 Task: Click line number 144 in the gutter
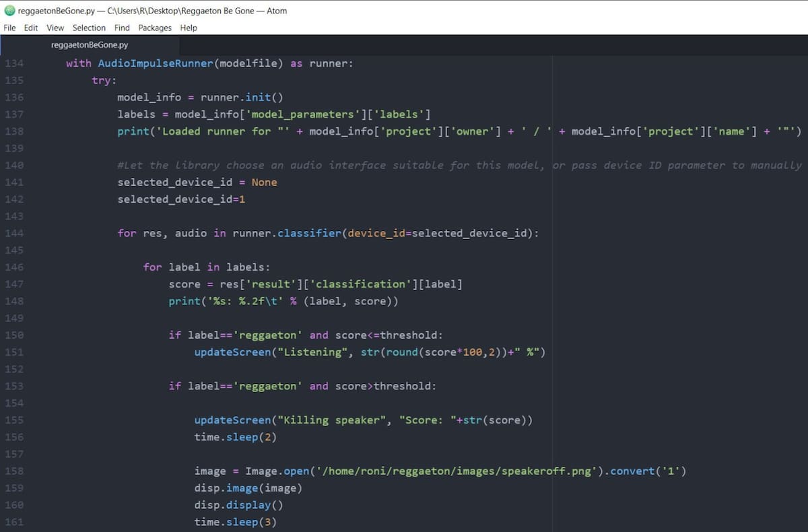14,233
